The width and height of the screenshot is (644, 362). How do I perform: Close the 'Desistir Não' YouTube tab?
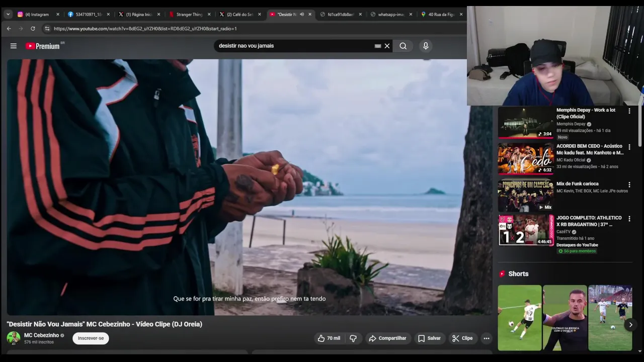[310, 15]
